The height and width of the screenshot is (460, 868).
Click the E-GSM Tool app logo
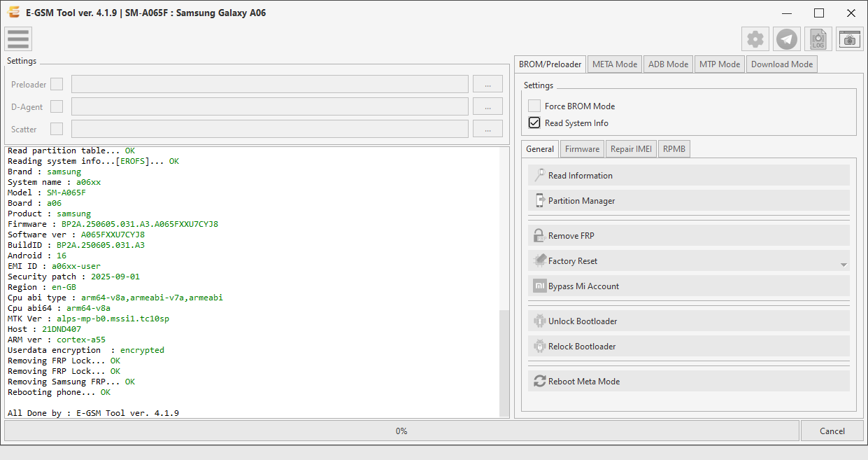coord(13,13)
